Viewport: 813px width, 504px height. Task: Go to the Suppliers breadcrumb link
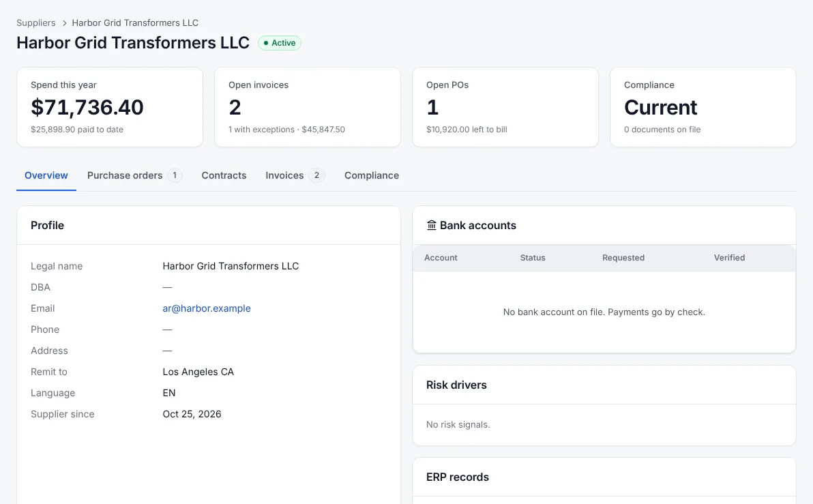pos(35,23)
